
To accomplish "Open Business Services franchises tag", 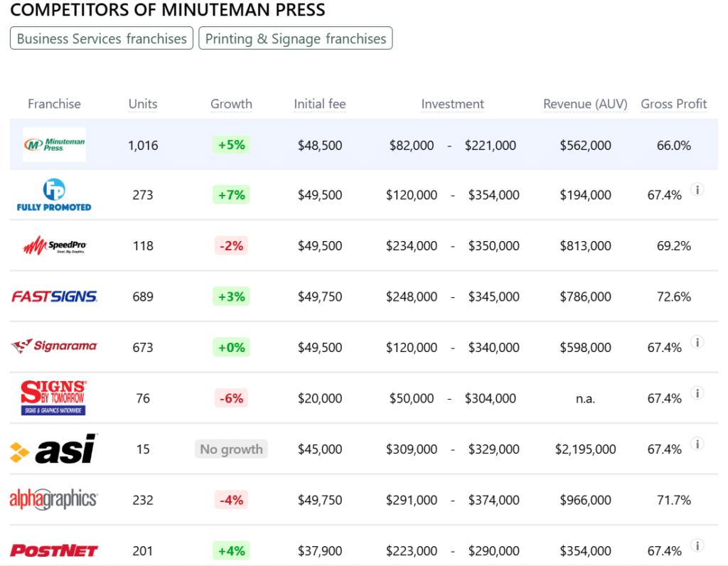I will 102,38.
